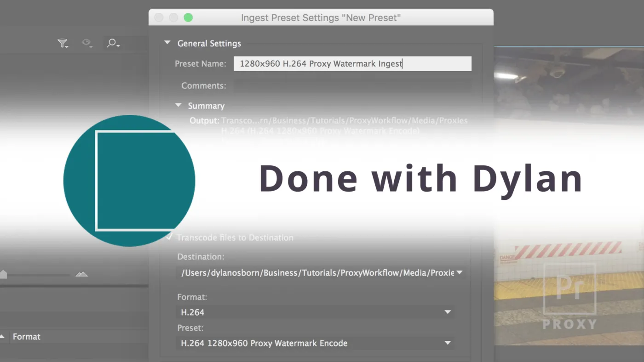Toggle the eye visibility icon
The width and height of the screenshot is (644, 362).
(x=87, y=43)
